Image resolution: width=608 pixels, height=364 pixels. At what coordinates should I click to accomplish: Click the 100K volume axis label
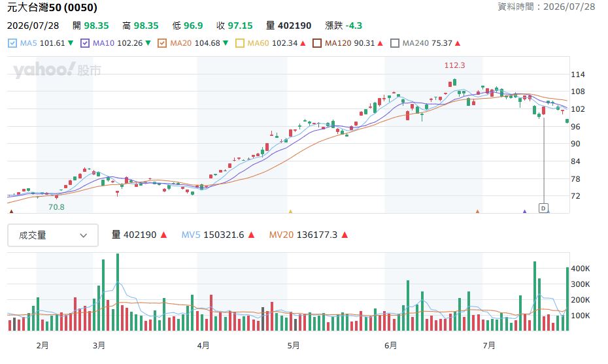coord(581,316)
